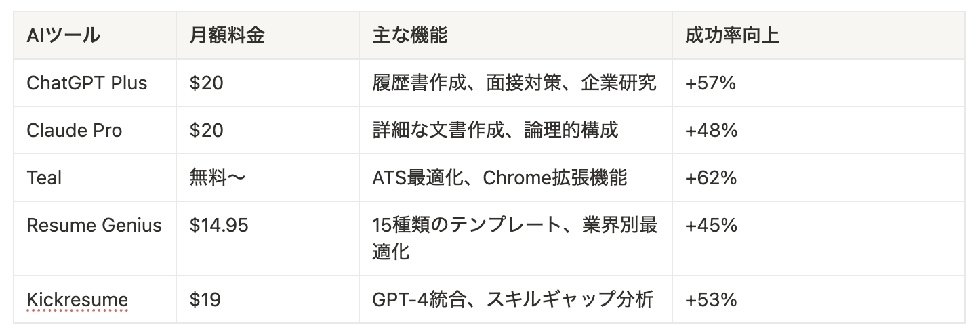The image size is (980, 336).
Task: Select the "Resume Genius" cell
Action: tap(94, 226)
